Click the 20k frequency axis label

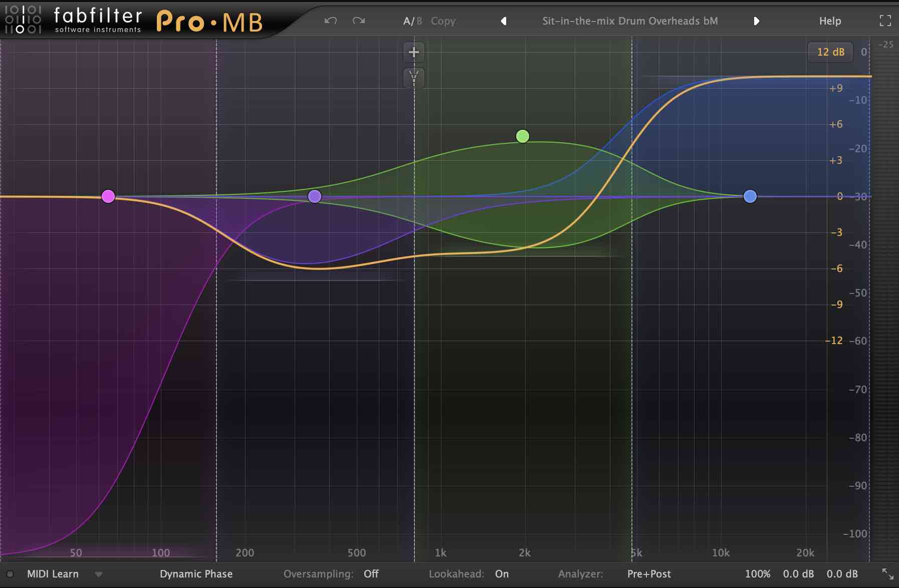(x=805, y=553)
